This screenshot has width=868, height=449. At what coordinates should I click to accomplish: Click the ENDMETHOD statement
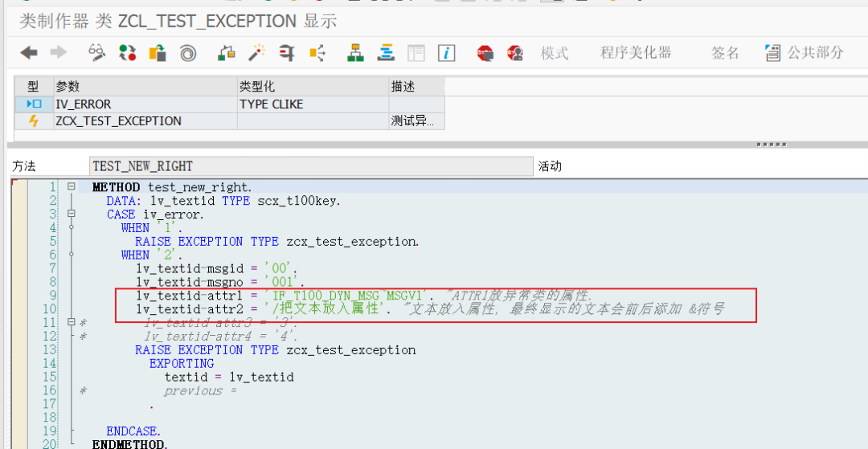[130, 444]
